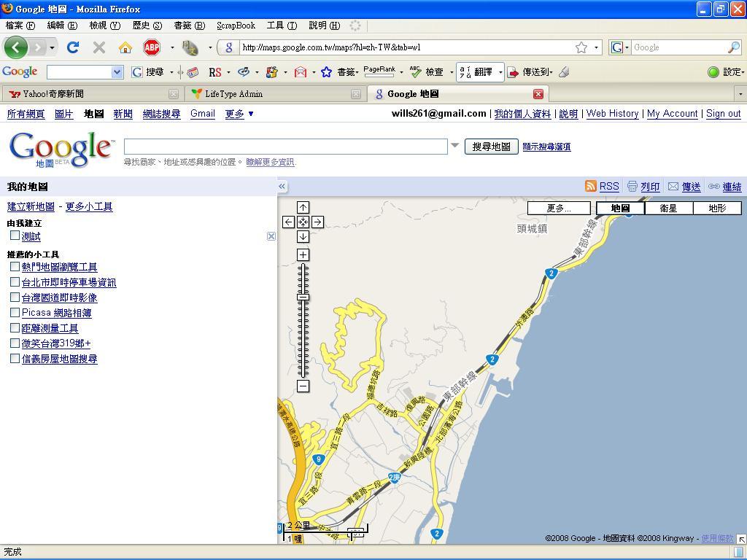Enable the 距離測量工具 checkbox

[x=15, y=327]
